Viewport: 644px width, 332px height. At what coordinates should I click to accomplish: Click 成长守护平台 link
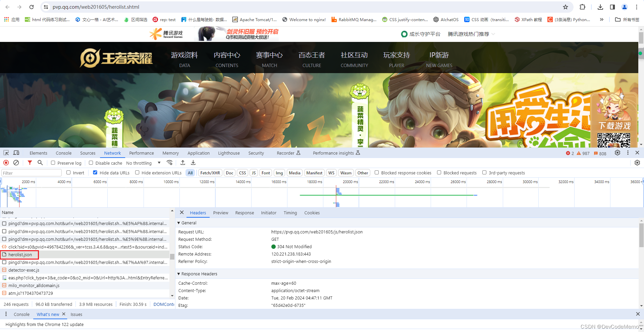click(421, 34)
